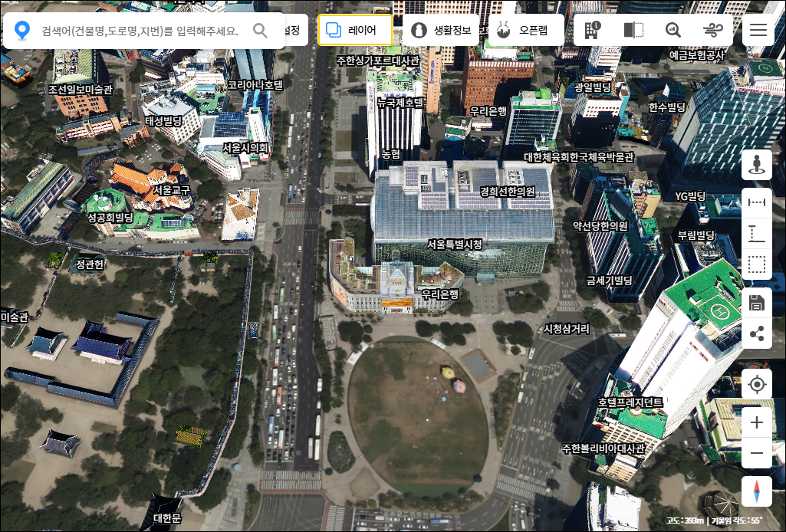Toggle the wind flow visualization
786x532 pixels.
click(713, 30)
